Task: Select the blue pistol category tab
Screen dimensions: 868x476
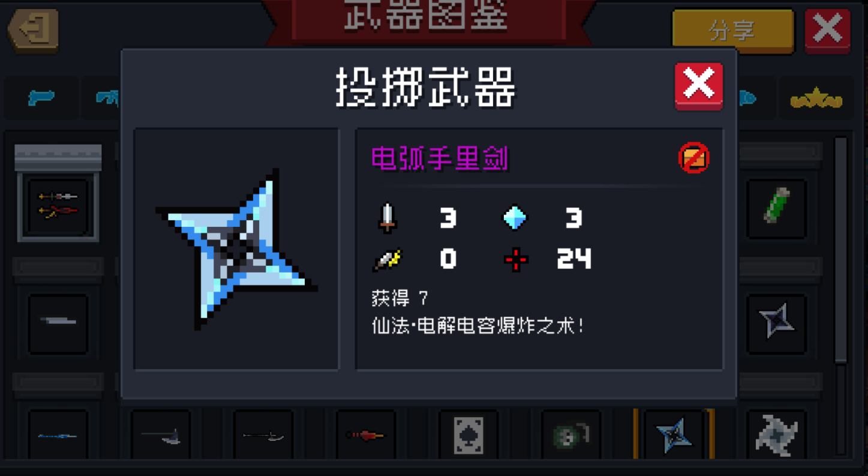Action: tap(41, 97)
